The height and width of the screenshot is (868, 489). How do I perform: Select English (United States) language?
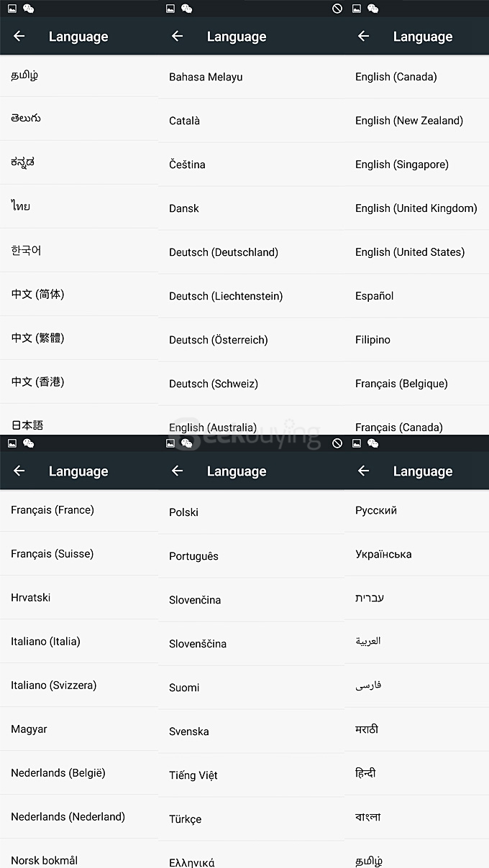click(x=410, y=252)
